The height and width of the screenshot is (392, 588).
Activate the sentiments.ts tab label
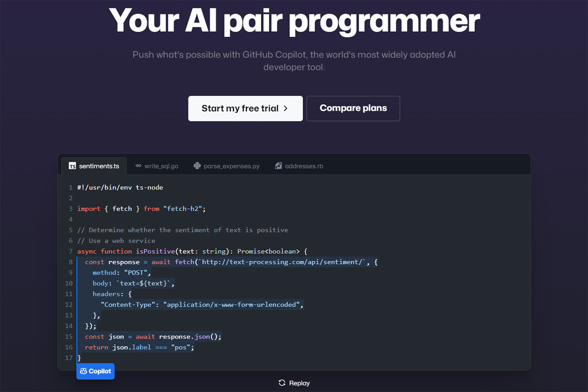point(99,166)
